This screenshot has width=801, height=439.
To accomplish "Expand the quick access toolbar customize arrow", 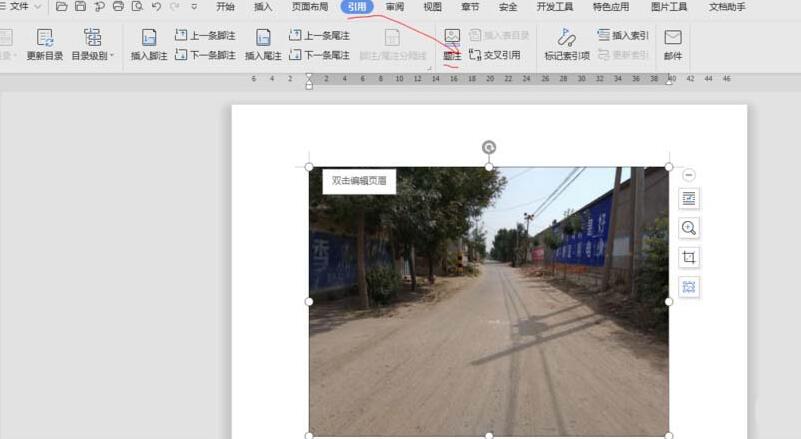I will coord(194,7).
